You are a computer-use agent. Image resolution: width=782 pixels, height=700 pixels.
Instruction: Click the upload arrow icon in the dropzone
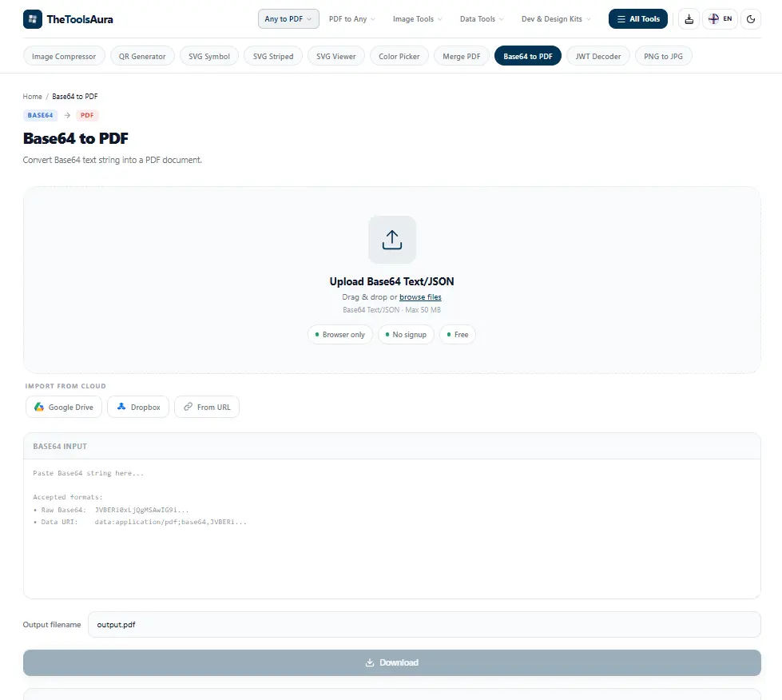392,240
